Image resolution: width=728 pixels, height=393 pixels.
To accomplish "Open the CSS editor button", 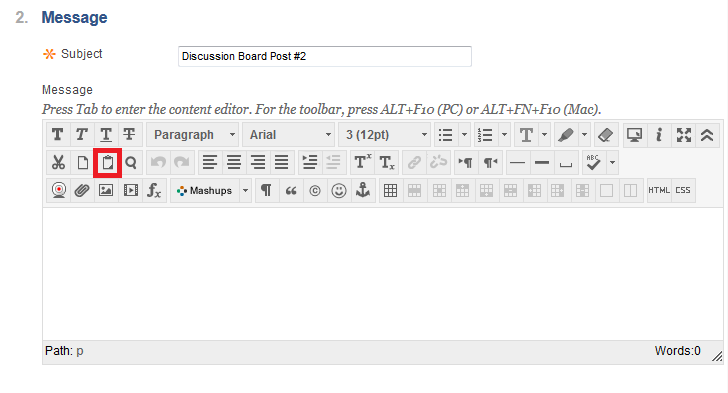I will (x=683, y=190).
